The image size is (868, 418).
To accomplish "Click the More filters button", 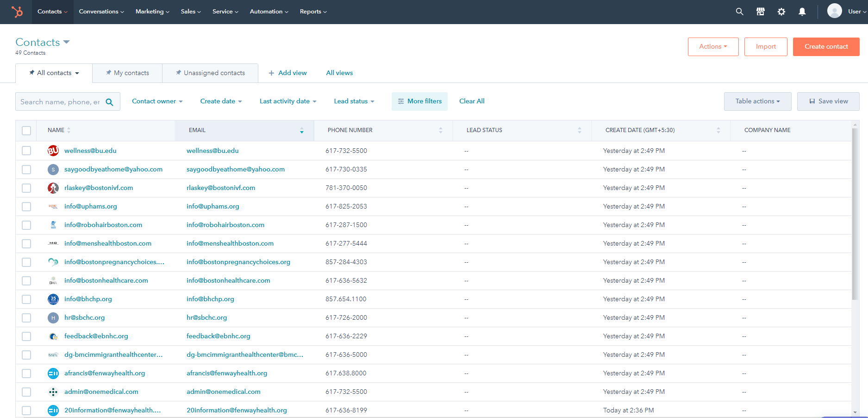I will pyautogui.click(x=419, y=101).
